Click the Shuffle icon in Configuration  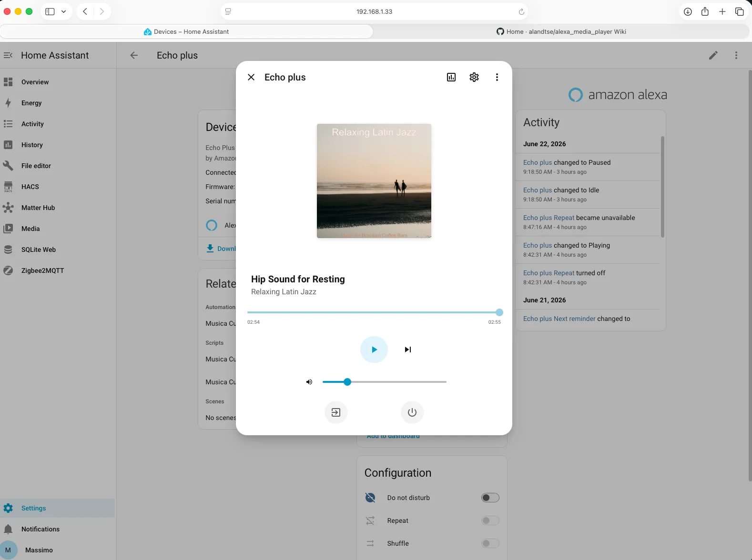370,543
